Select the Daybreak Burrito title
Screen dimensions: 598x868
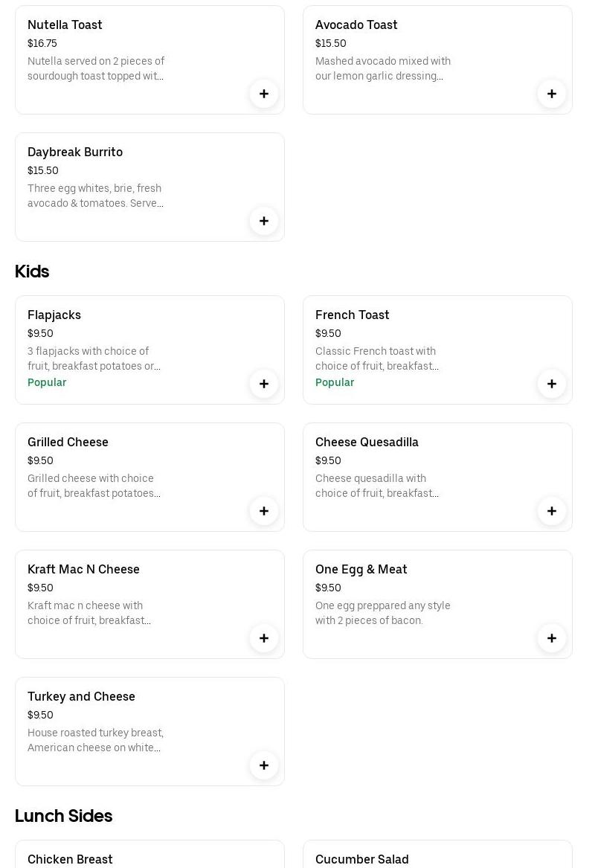[75, 152]
